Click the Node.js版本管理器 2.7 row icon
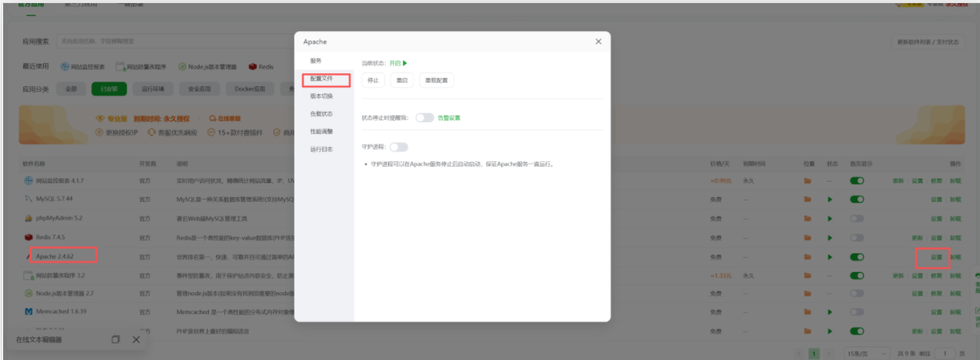Screen dimensions: 980x360 click(28, 294)
